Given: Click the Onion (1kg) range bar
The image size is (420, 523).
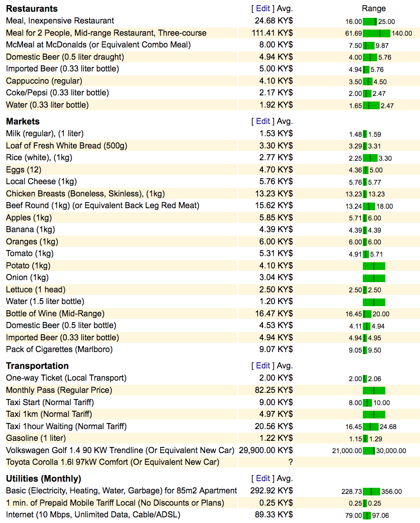Looking at the screenshot, I should click(x=374, y=278).
